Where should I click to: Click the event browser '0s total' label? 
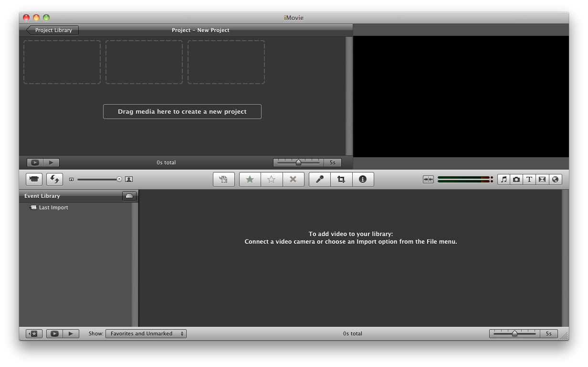(x=353, y=334)
